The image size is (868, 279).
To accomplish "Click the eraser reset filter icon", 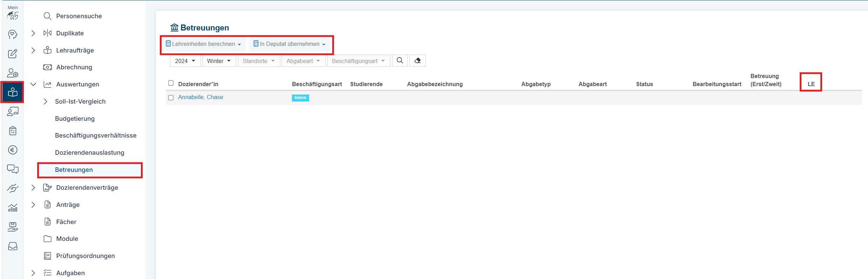I will pos(417,61).
